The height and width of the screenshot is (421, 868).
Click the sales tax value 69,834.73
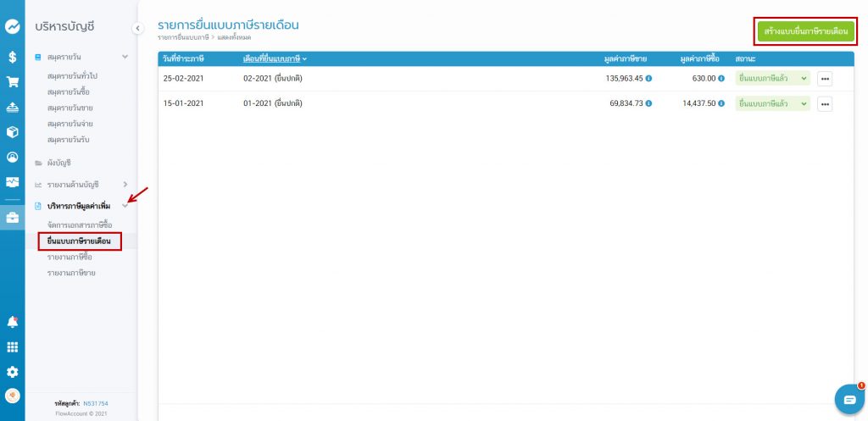(626, 103)
